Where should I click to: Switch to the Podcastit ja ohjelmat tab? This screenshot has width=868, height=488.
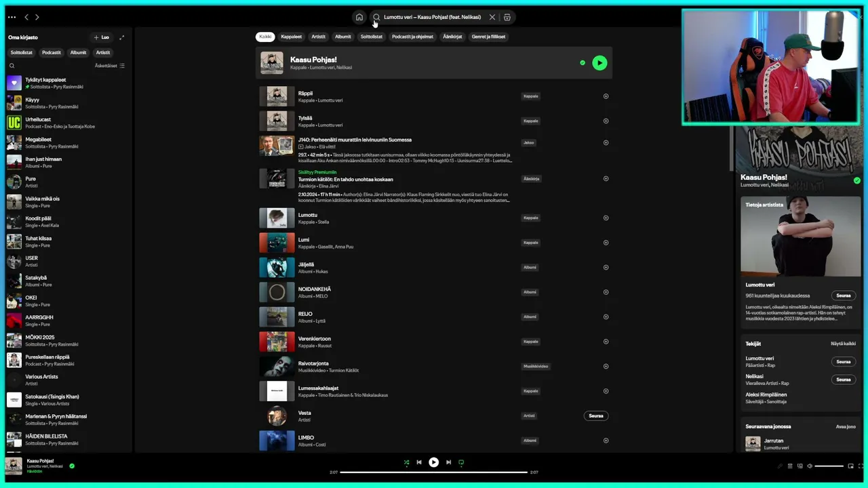(412, 37)
